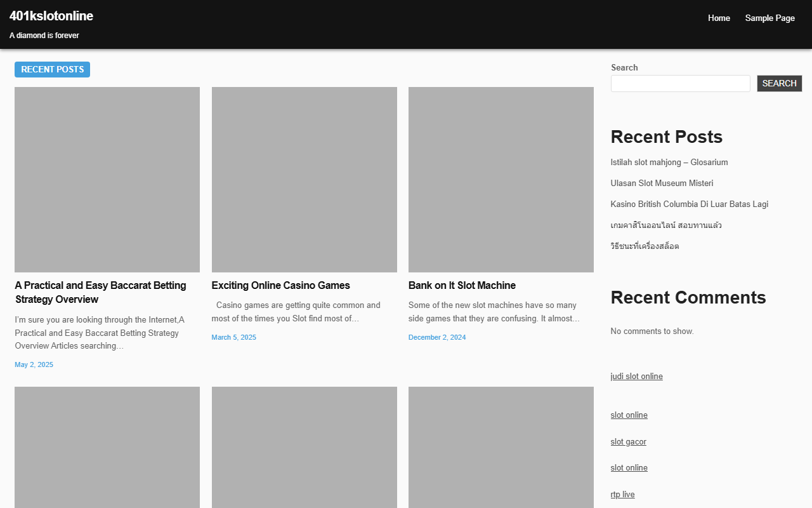Screen dimensions: 812x508
Task: Open the Exciting Online Casino Games title
Action: (281, 285)
